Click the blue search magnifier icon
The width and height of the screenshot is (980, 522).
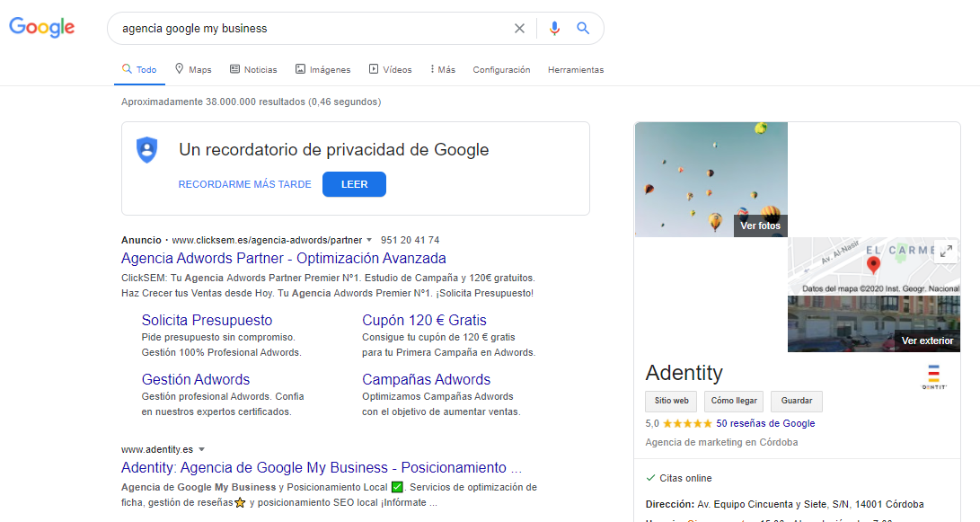[x=583, y=29]
